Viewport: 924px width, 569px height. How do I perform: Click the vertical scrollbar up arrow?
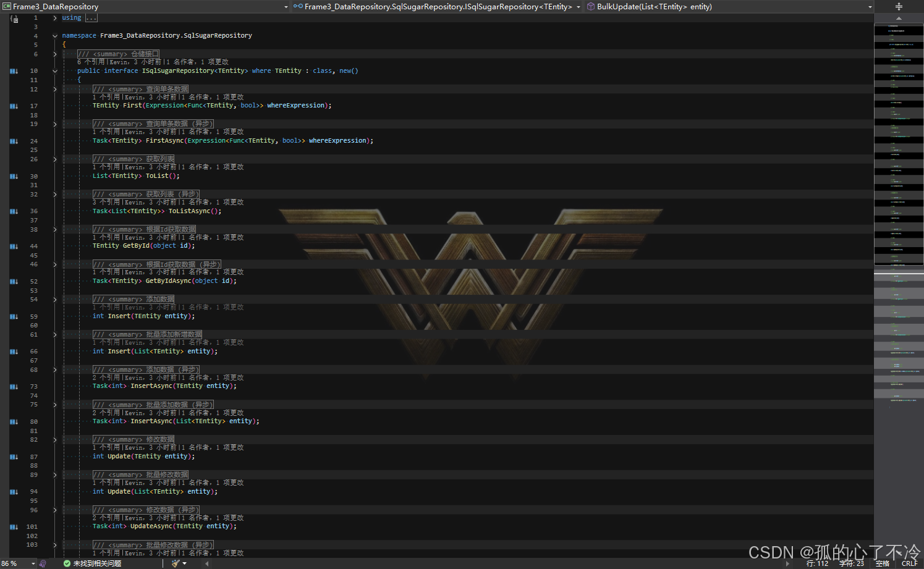pyautogui.click(x=899, y=18)
